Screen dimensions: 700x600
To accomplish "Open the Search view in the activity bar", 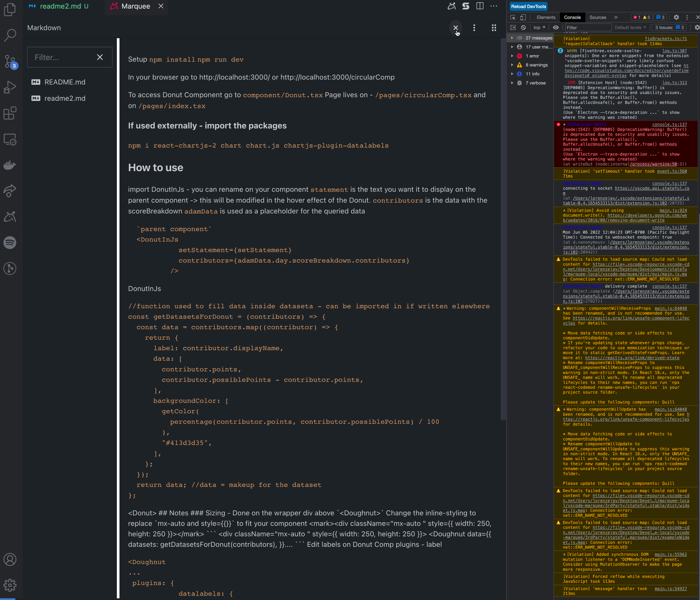I will click(x=10, y=35).
